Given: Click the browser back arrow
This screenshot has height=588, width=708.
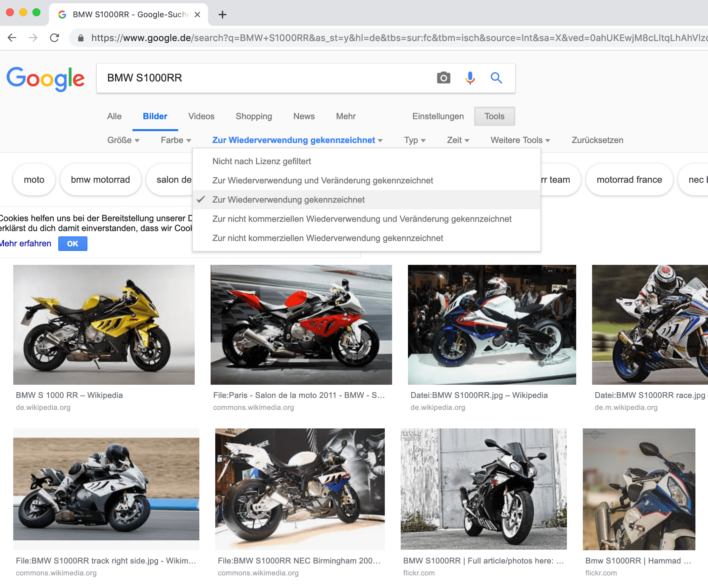Looking at the screenshot, I should pyautogui.click(x=12, y=38).
